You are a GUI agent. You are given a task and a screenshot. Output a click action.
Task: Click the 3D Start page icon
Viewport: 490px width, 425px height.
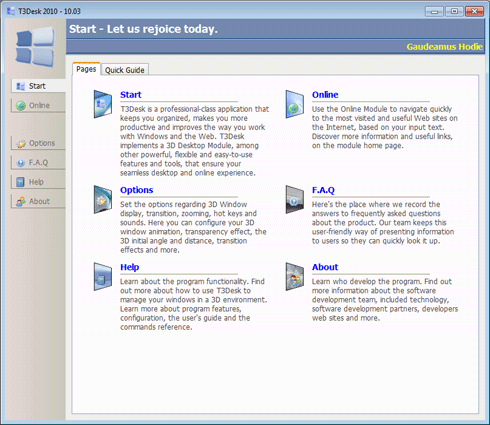coord(103,104)
